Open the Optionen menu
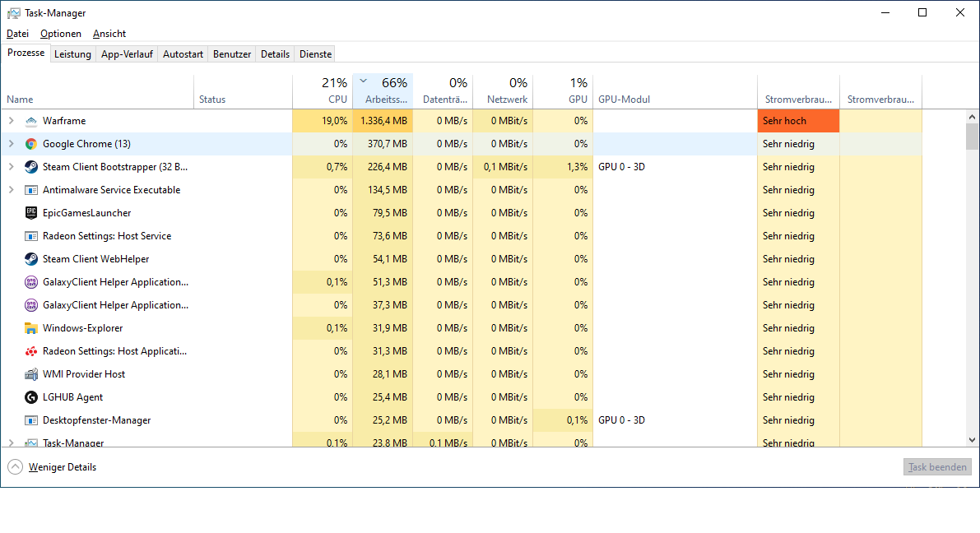 tap(61, 34)
